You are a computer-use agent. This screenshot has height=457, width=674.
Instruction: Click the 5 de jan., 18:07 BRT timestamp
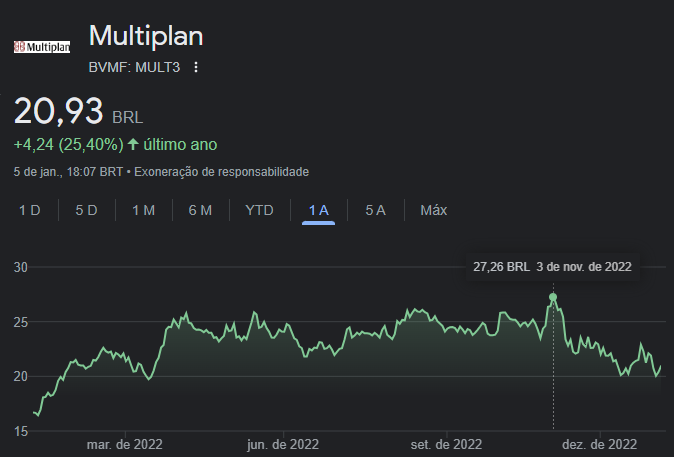[68, 172]
